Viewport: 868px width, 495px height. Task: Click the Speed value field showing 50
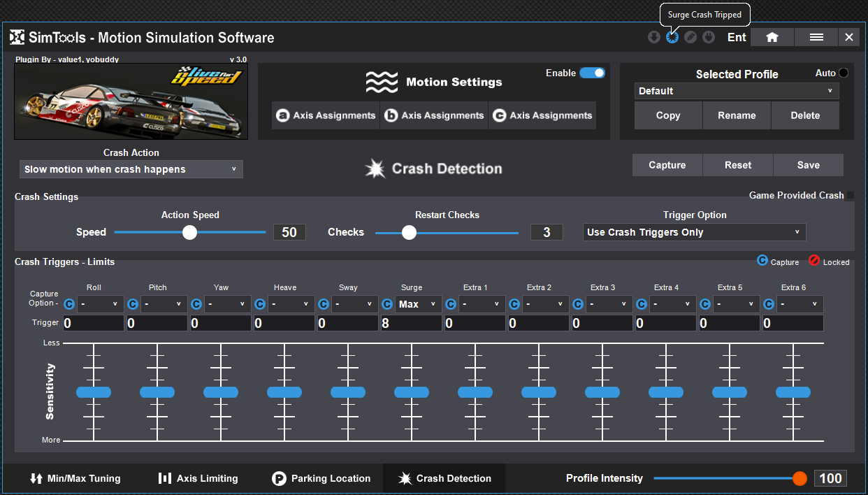pyautogui.click(x=289, y=232)
